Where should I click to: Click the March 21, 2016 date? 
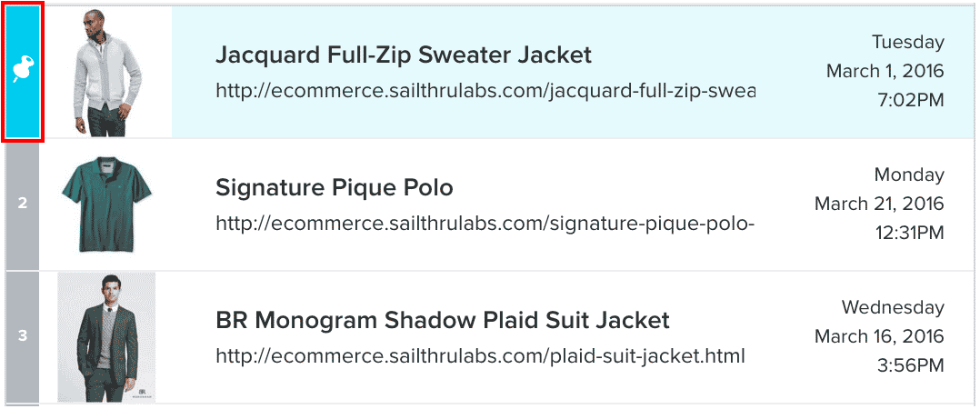tap(879, 204)
